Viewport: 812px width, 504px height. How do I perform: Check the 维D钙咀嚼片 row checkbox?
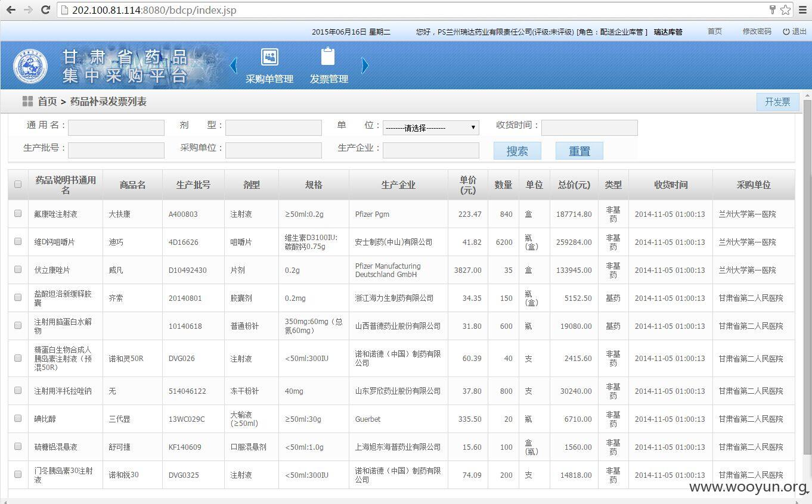tap(18, 241)
